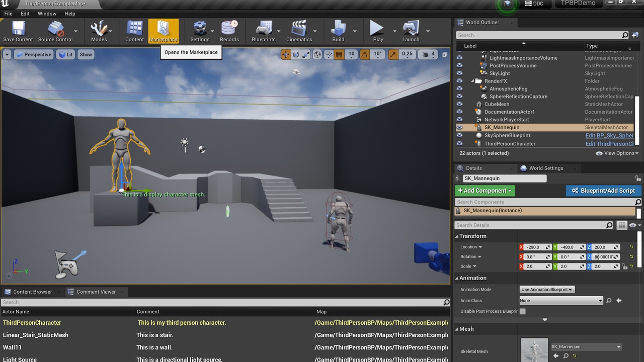Open Source Control from the toolbar
The image size is (644, 362).
(55, 31)
